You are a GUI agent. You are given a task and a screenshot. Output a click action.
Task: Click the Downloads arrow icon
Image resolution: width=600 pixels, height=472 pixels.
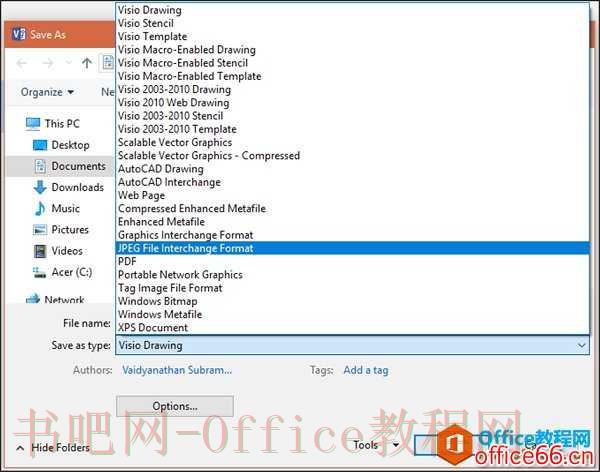(40, 187)
